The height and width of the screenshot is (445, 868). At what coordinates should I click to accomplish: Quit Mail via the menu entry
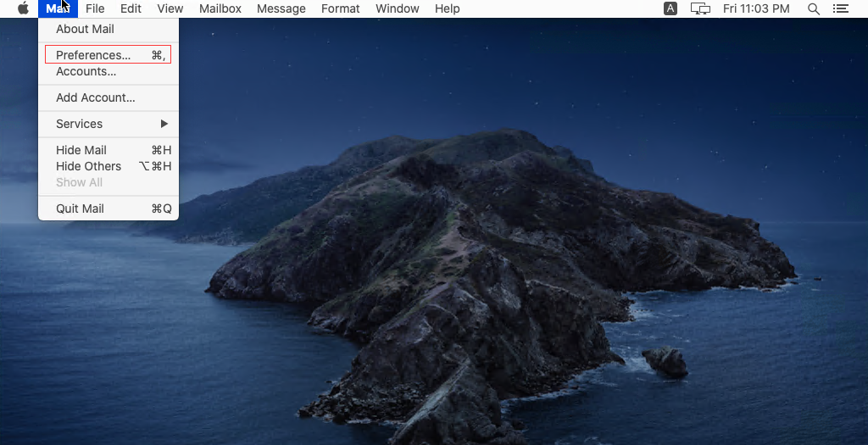[80, 209]
